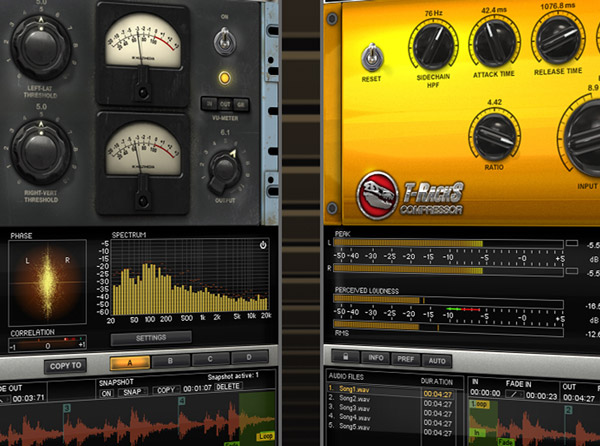Select snapshot marker 2 on right waveform

pyautogui.click(x=568, y=410)
